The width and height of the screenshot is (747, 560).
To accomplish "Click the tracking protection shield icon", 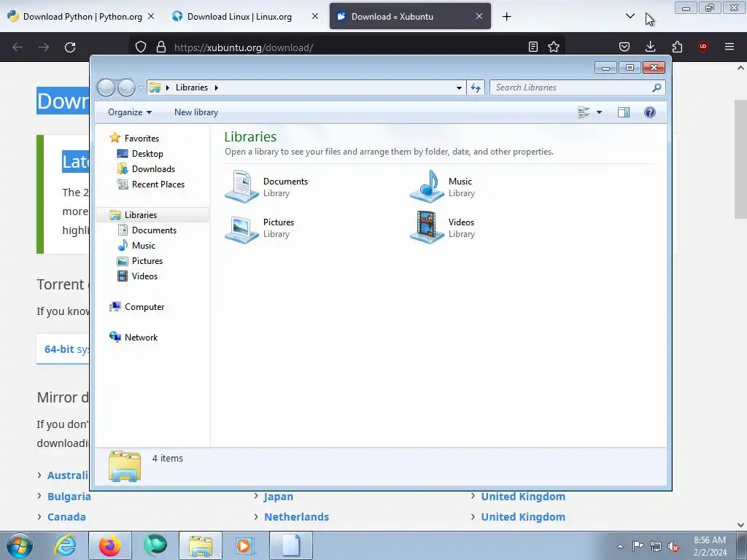I will [x=141, y=47].
